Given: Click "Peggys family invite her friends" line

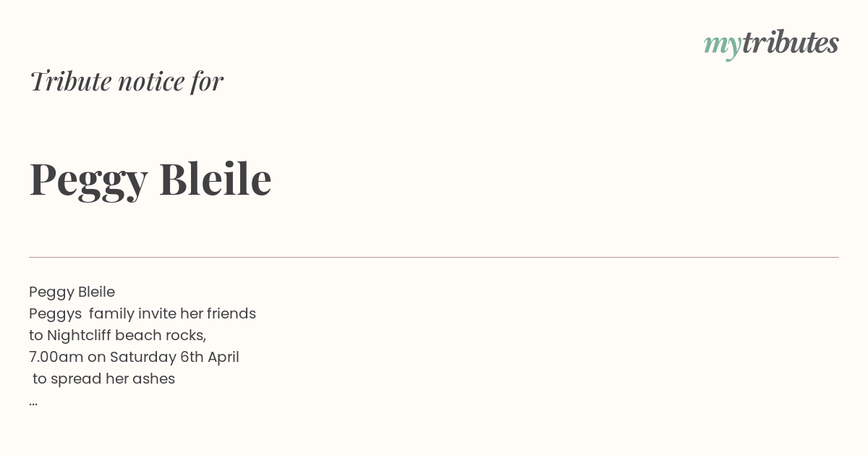Looking at the screenshot, I should (142, 314).
